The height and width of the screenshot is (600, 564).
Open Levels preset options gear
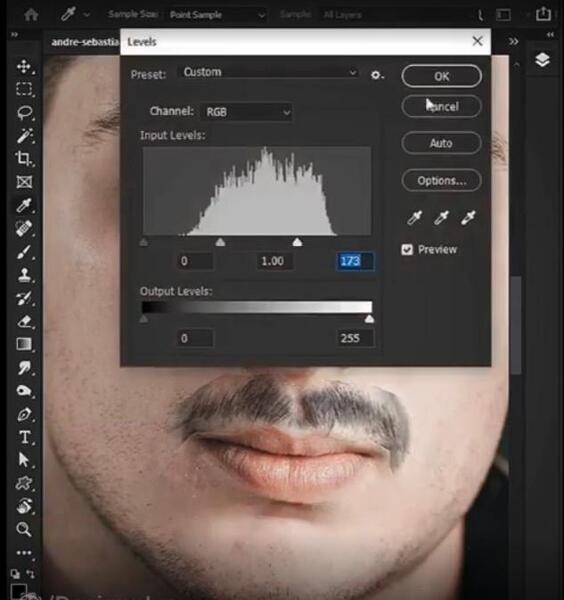[377, 75]
